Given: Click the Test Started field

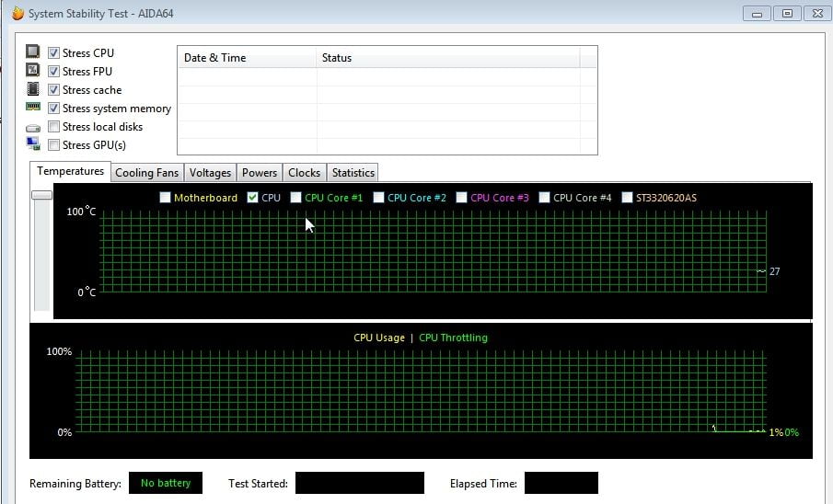Looking at the screenshot, I should tap(360, 483).
